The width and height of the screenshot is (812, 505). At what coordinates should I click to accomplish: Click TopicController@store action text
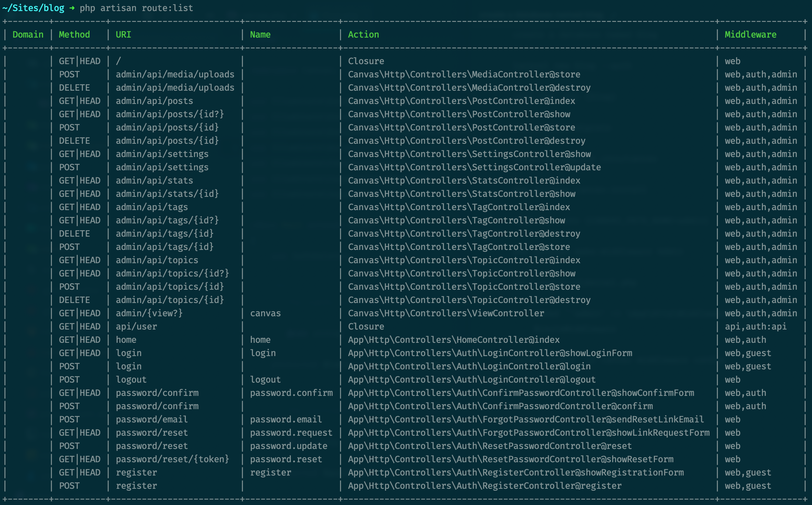point(464,287)
